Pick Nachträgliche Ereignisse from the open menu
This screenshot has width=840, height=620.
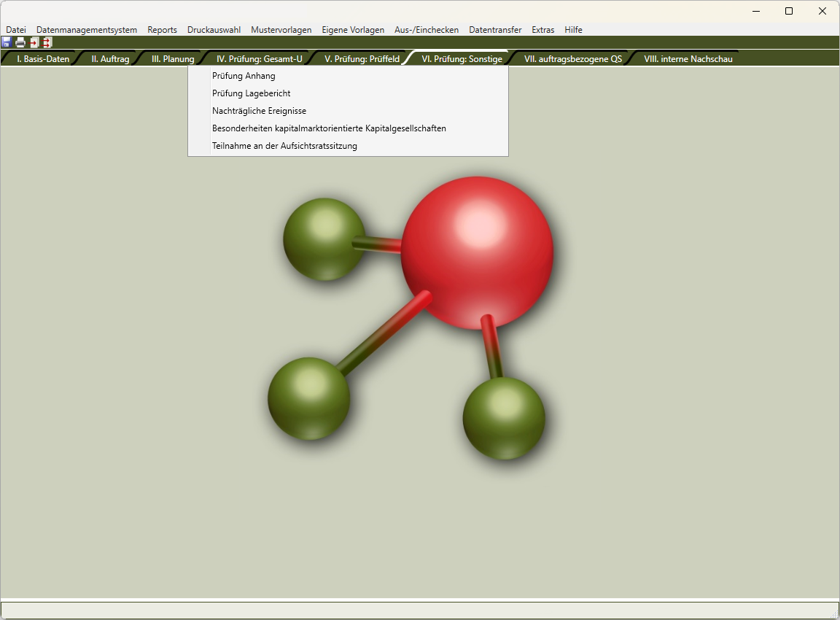point(259,111)
